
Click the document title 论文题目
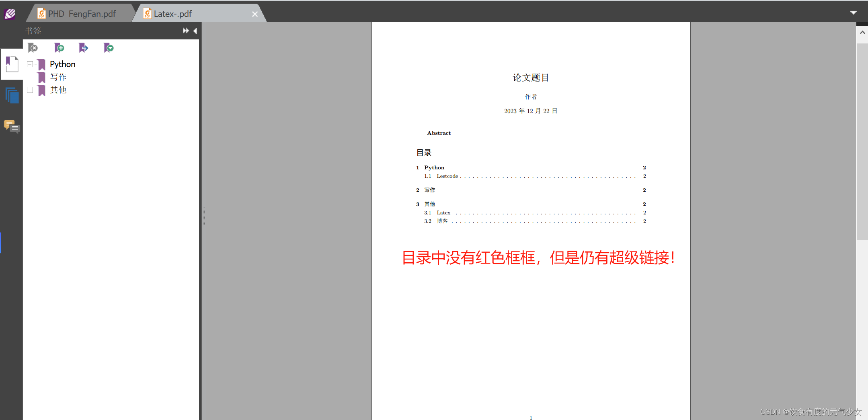pos(531,78)
